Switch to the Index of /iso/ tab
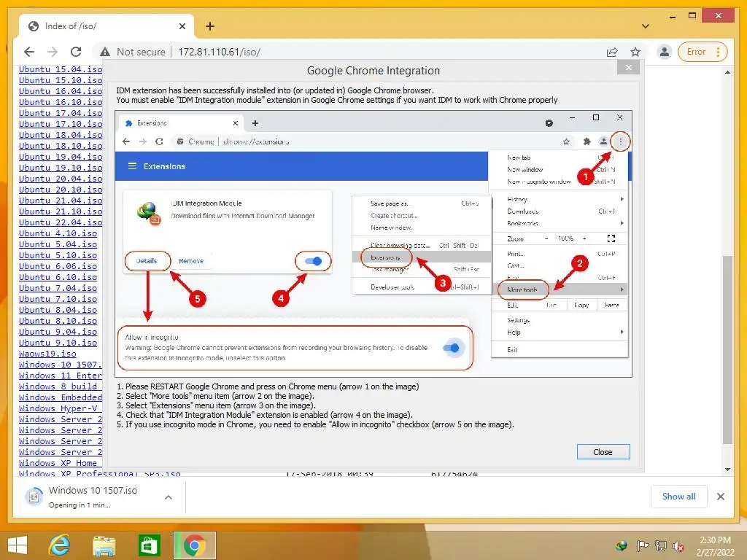The width and height of the screenshot is (747, 560). click(107, 26)
